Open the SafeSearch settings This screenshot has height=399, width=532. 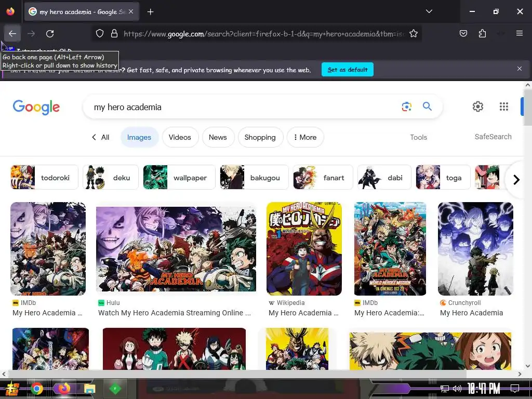click(493, 137)
